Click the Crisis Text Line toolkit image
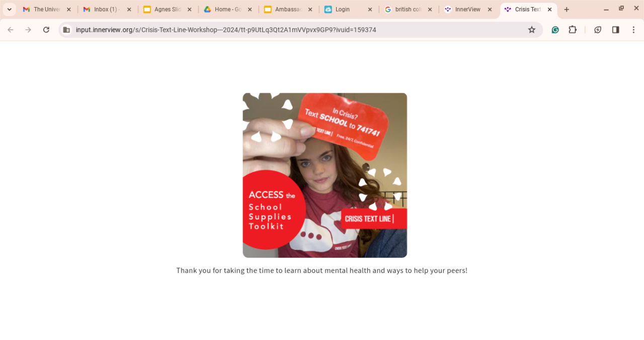The width and height of the screenshot is (644, 340). point(325,175)
